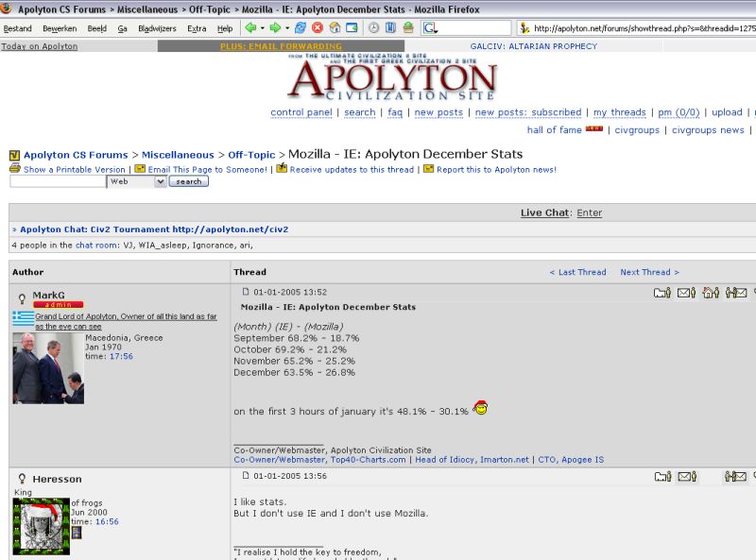Click the email icon on Heresson's post
The height and width of the screenshot is (560, 756).
[686, 477]
